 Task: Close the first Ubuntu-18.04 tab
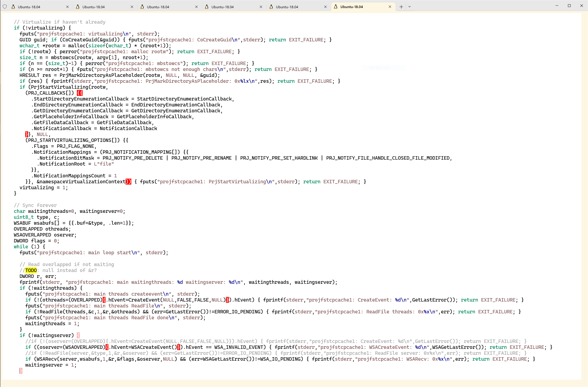pos(67,7)
